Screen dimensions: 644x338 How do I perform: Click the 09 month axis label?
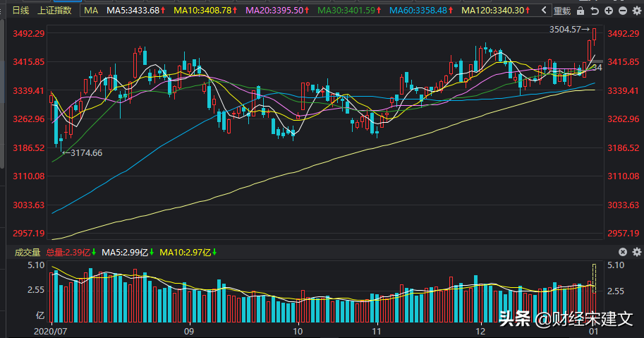[x=189, y=331]
